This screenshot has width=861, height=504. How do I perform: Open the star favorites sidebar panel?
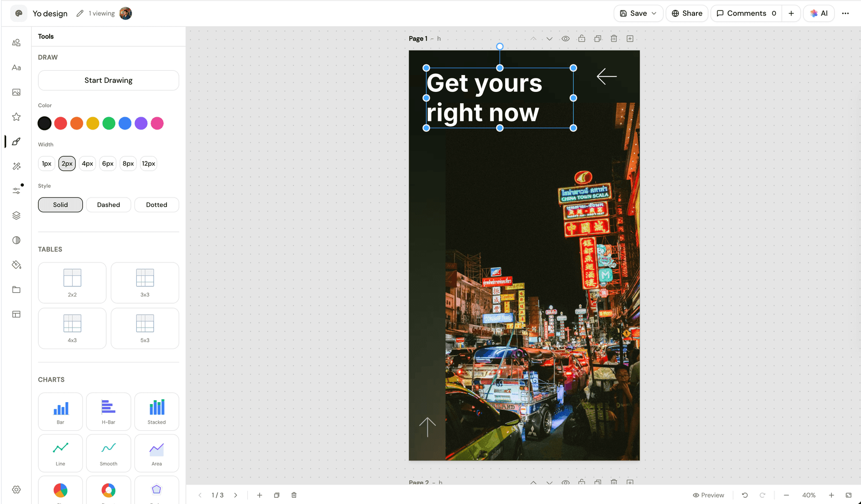tap(16, 117)
